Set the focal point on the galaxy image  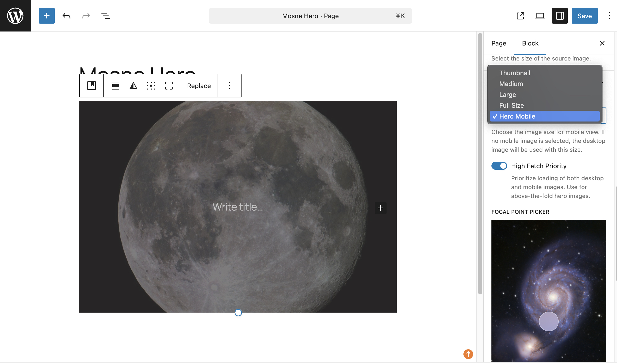[x=549, y=321]
